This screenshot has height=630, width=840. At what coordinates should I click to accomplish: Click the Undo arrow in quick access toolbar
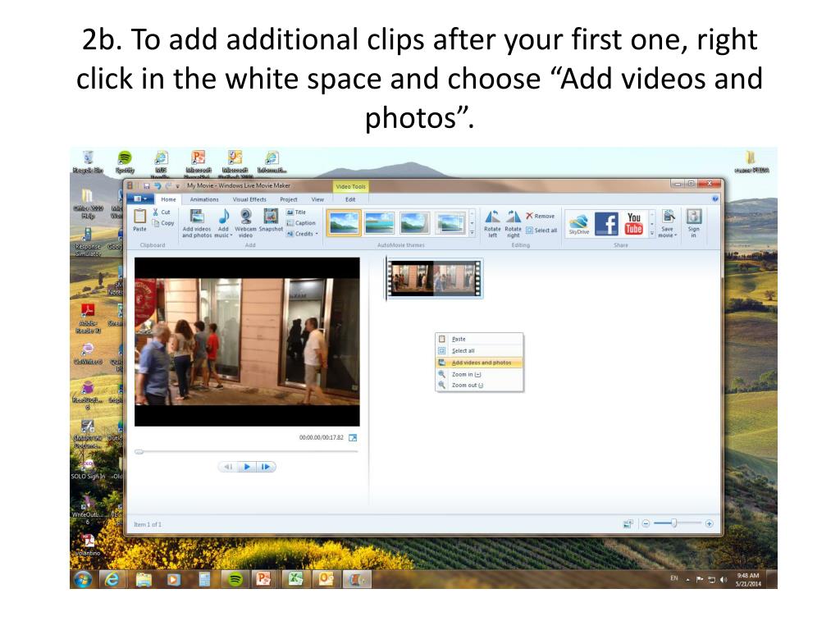[157, 186]
